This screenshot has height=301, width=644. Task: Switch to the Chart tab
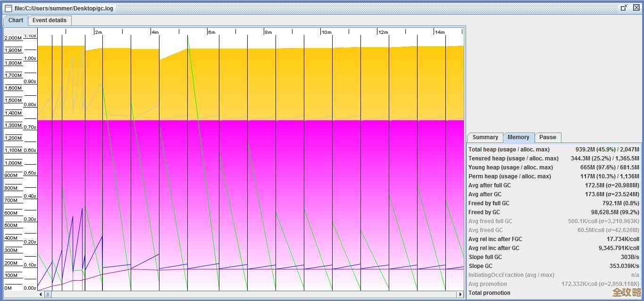[x=16, y=20]
